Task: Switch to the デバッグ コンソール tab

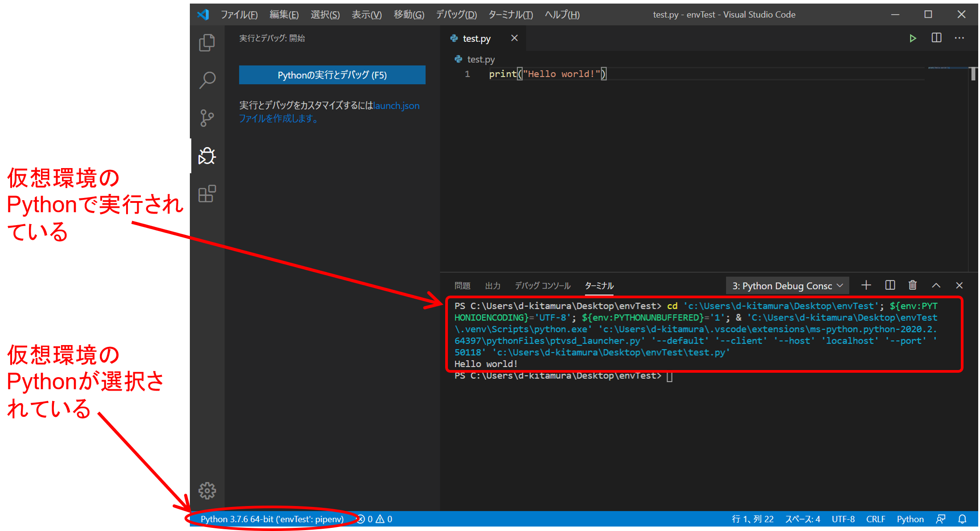Action: click(542, 286)
